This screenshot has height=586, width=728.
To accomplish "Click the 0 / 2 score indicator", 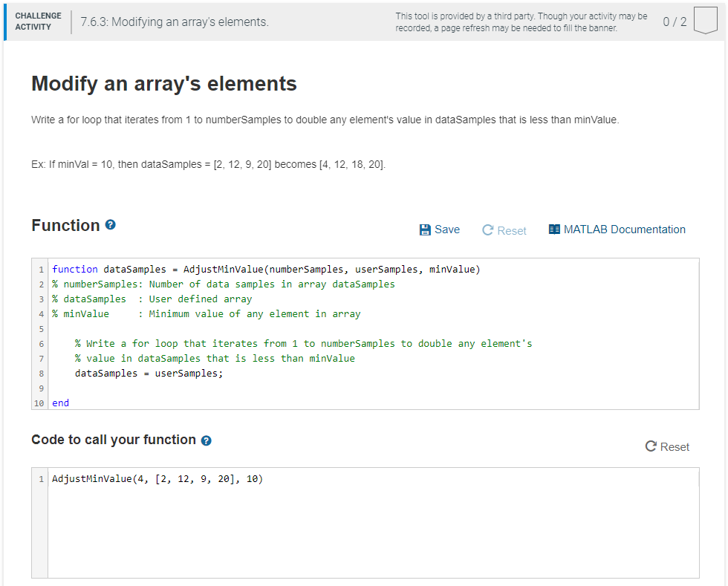I will [x=675, y=22].
